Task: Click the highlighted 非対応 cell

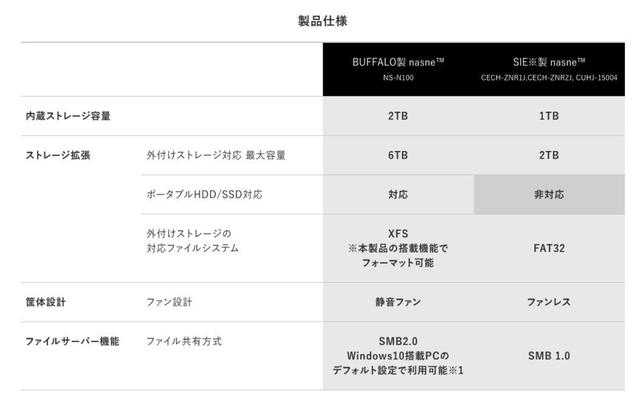Action: click(549, 195)
